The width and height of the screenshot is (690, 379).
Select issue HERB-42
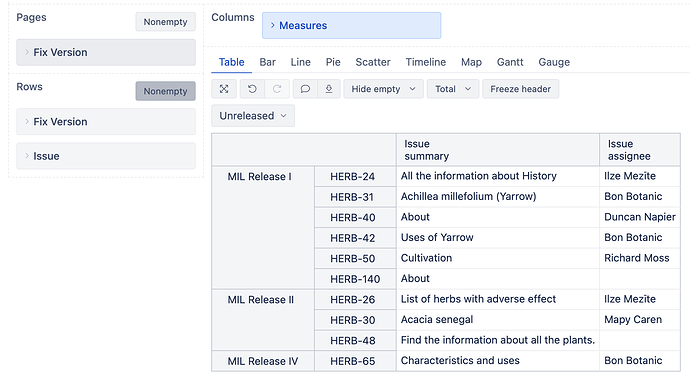[355, 238]
